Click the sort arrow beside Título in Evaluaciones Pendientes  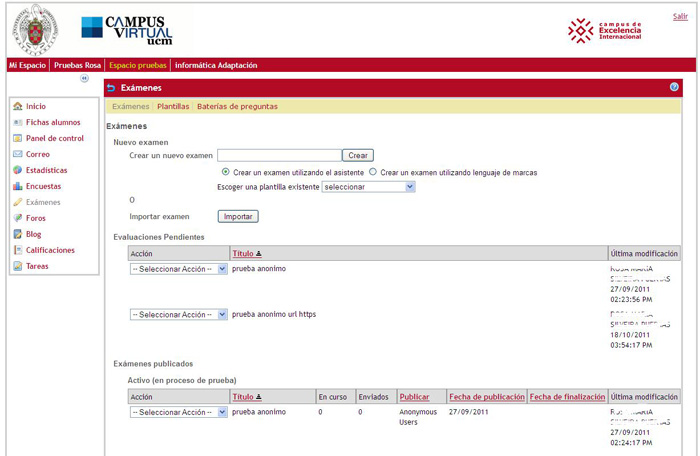point(259,254)
